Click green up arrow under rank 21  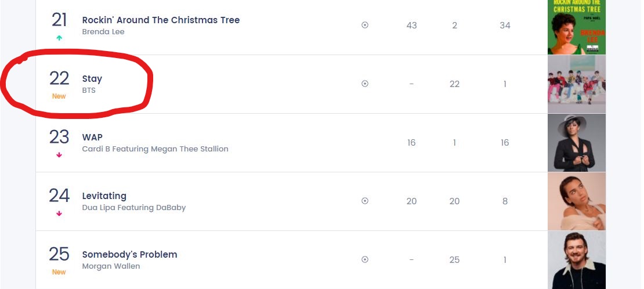[x=59, y=38]
